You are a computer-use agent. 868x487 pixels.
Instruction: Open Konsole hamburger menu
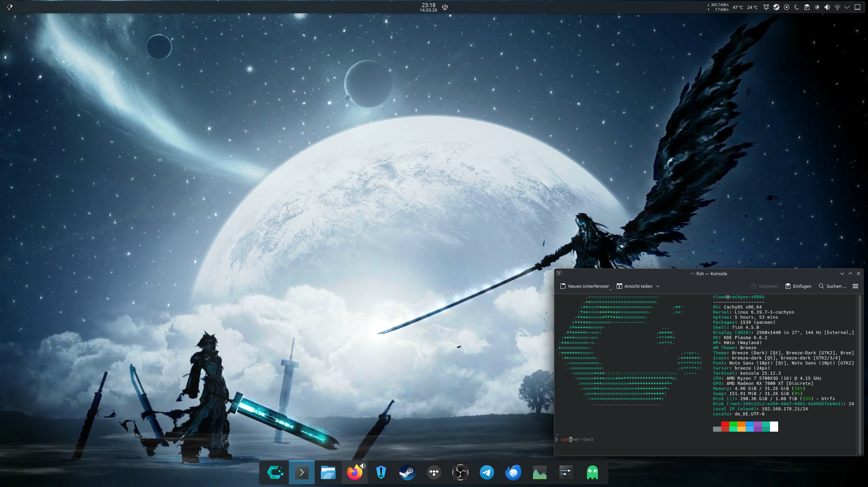pos(855,286)
